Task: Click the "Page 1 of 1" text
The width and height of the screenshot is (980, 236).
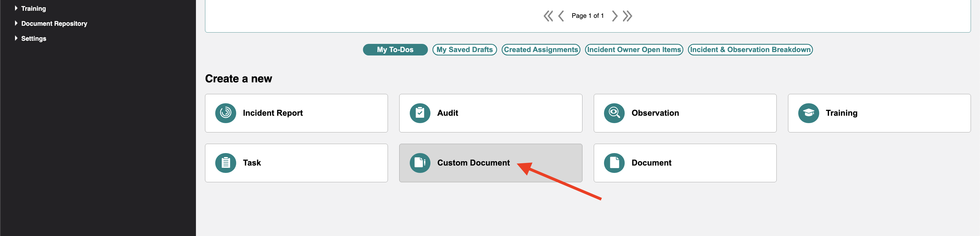Action: [x=587, y=16]
